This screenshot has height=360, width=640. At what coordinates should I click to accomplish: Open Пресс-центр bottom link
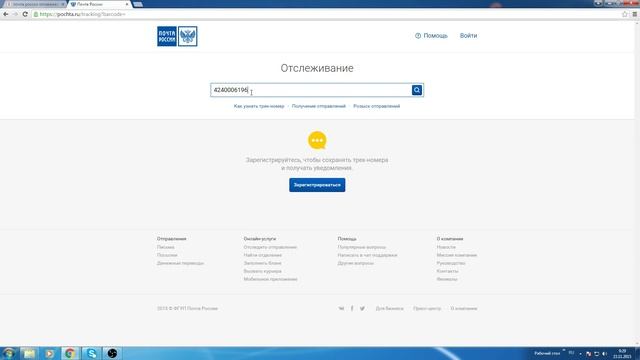427,309
